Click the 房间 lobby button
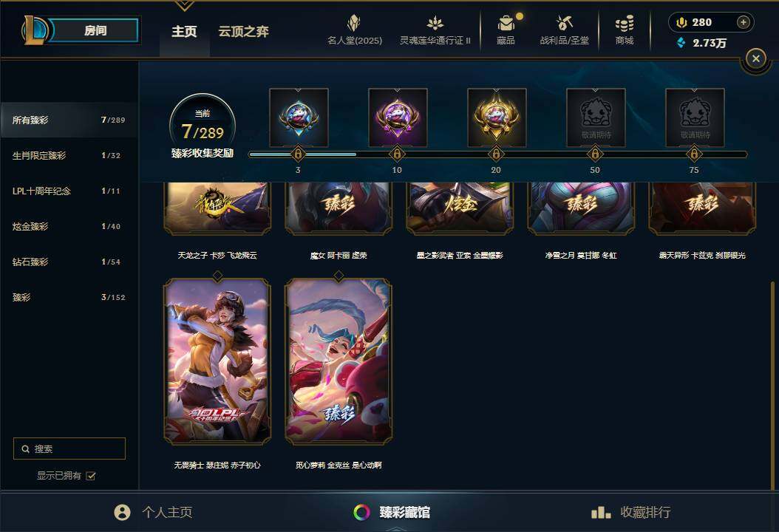The image size is (779, 532). tap(94, 30)
